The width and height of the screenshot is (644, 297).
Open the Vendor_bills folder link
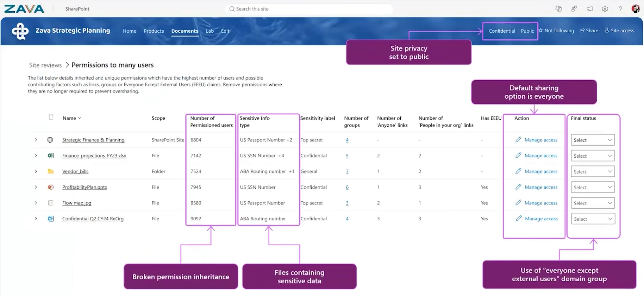click(x=75, y=171)
